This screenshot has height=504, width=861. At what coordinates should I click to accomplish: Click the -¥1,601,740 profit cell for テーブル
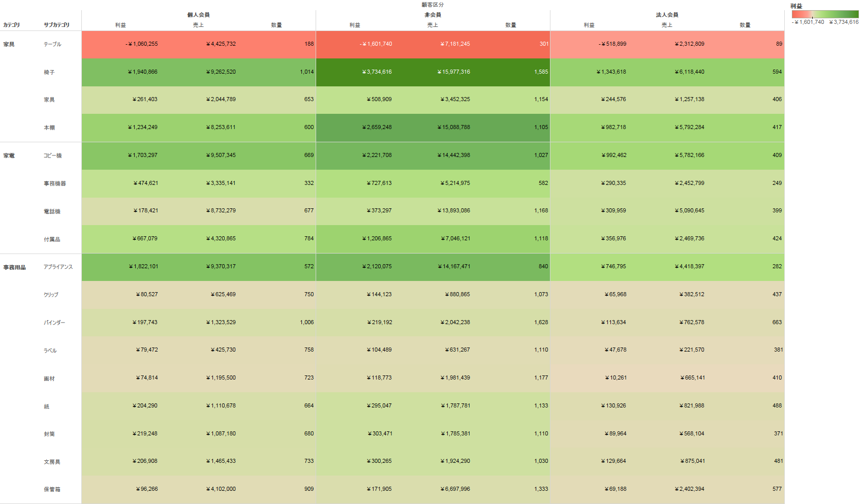click(x=376, y=44)
